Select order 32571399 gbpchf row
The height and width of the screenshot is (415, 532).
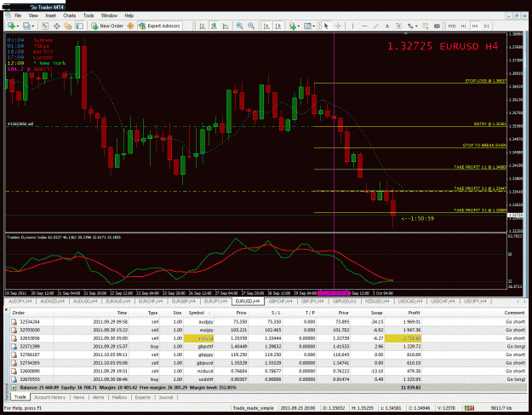268,346
